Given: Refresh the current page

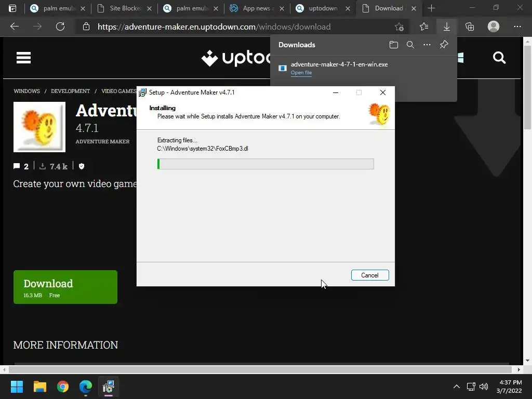Looking at the screenshot, I should point(60,26).
